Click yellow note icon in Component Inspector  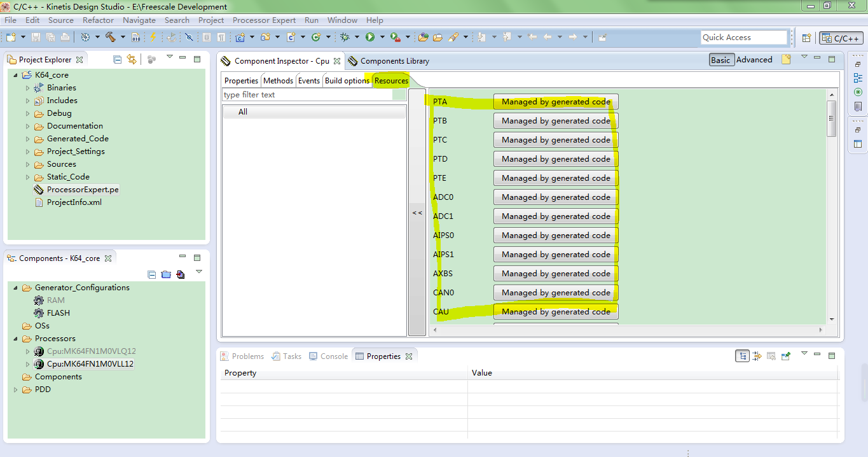(x=786, y=59)
